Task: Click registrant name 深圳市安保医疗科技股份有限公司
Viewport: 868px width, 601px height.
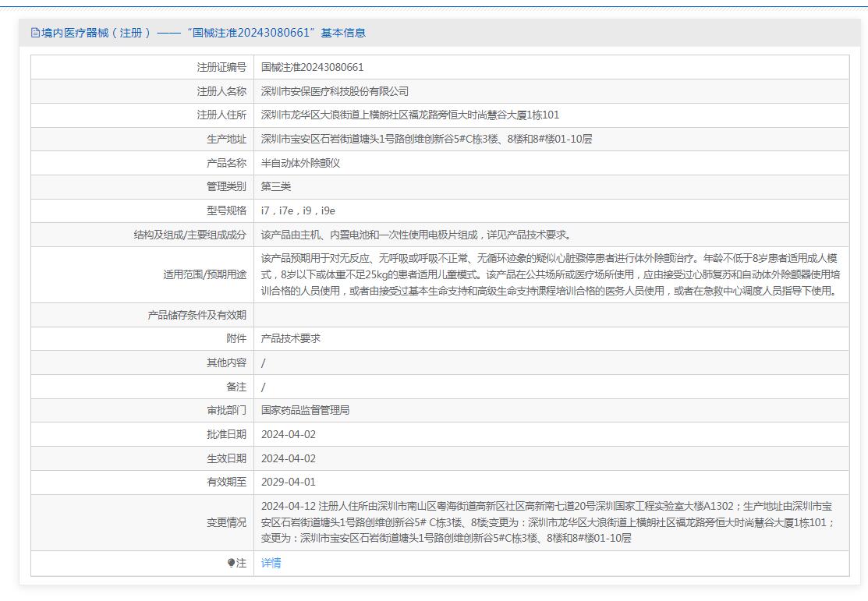Action: pos(335,91)
